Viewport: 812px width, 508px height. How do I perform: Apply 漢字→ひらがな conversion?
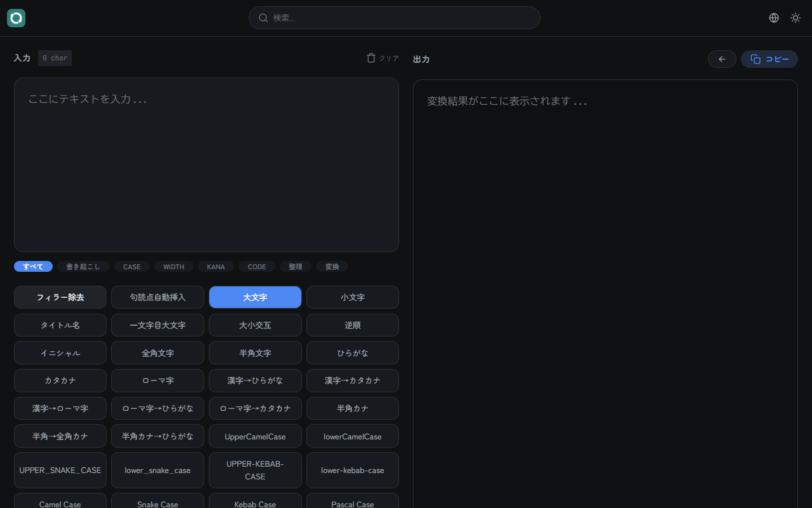click(255, 380)
